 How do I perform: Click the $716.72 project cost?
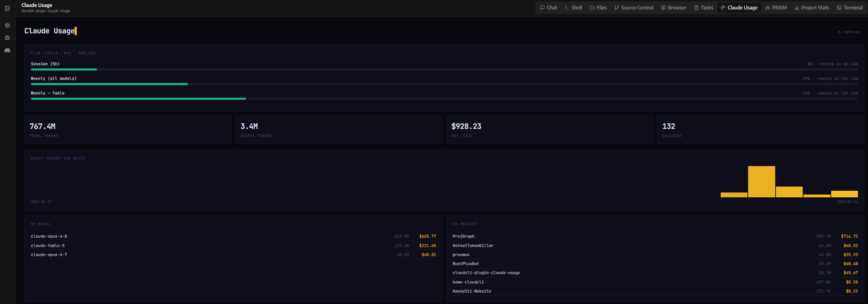pyautogui.click(x=849, y=236)
